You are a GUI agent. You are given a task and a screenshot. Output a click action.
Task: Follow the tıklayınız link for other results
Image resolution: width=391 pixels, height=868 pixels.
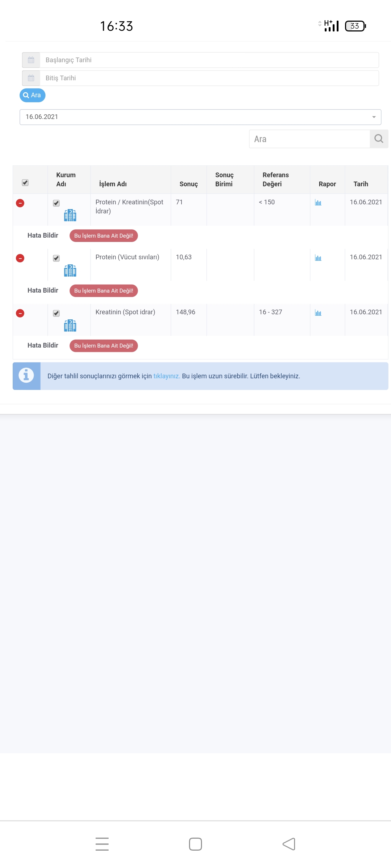[167, 376]
